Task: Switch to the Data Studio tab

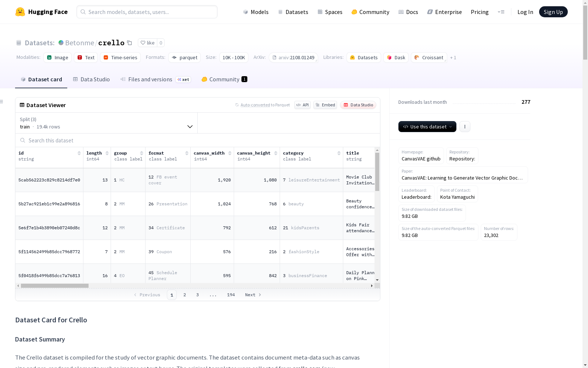Action: point(91,79)
